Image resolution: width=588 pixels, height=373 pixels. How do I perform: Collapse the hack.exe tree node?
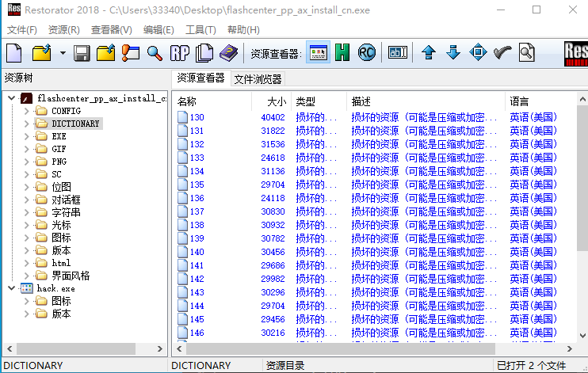[x=12, y=288]
